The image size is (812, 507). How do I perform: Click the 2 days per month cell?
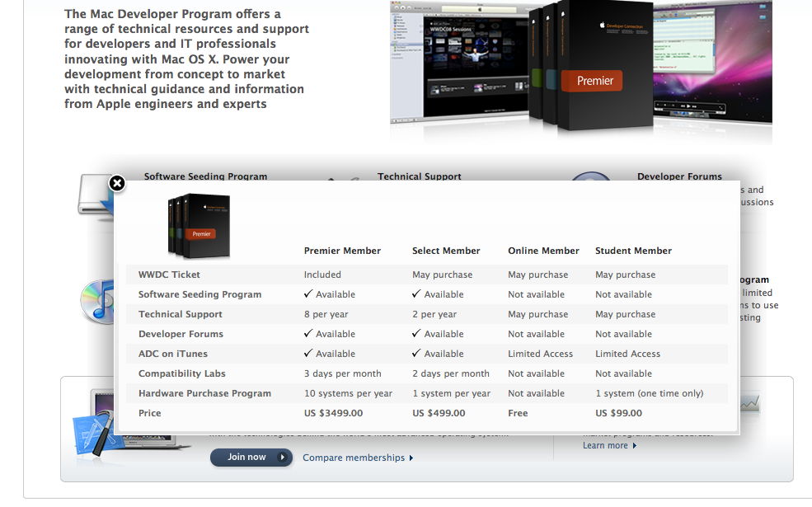pyautogui.click(x=451, y=373)
